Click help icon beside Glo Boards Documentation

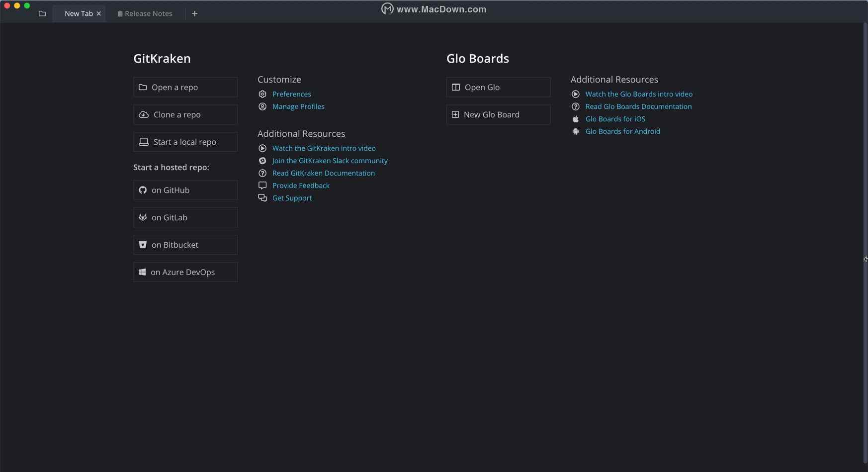click(576, 106)
